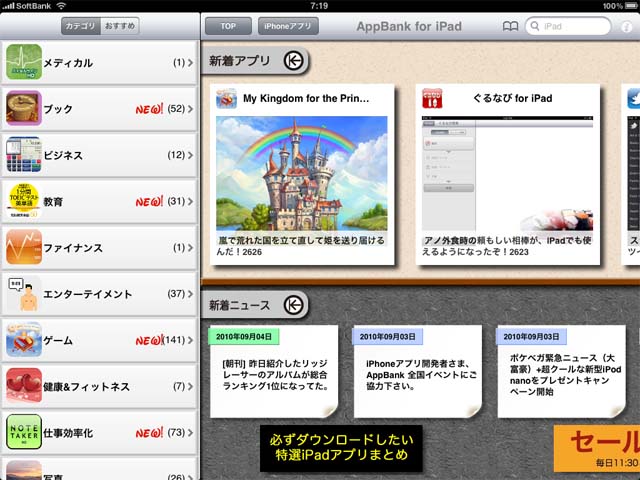Image resolution: width=640 pixels, height=480 pixels.
Task: Expand 教育 row chevron
Action: (191, 201)
